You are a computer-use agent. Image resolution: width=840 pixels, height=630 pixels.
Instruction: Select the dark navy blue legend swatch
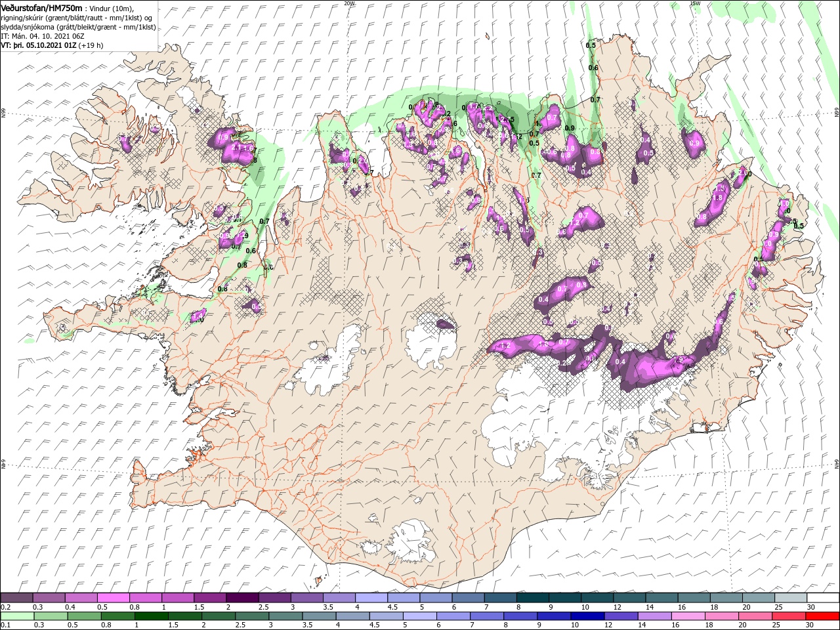(x=586, y=616)
